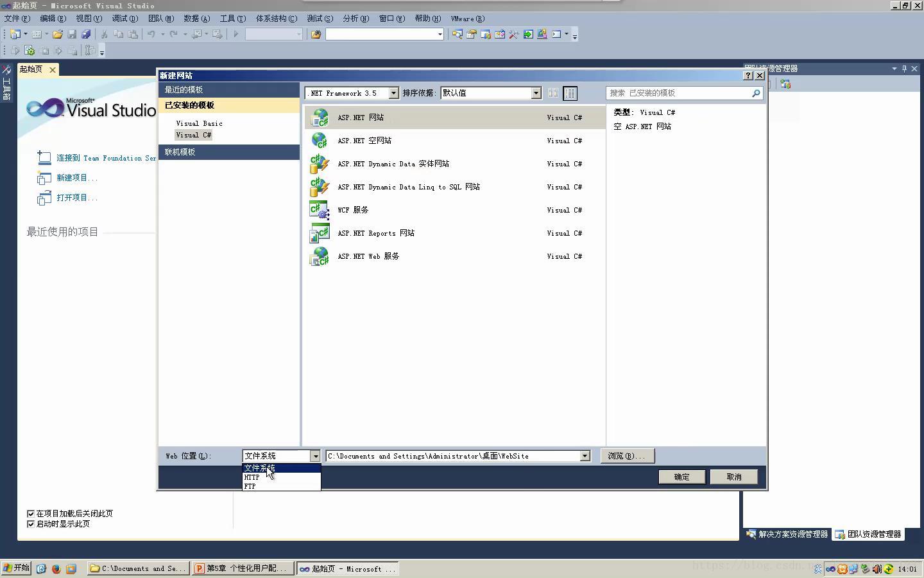Open the 文件 (File) menu
This screenshot has width=924, height=578.
click(x=17, y=19)
